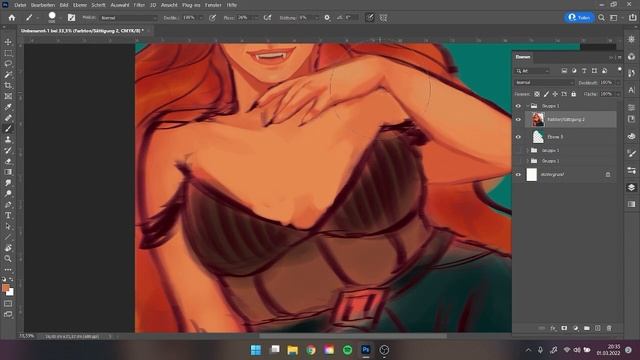Select the Frame tool
The width and height of the screenshot is (640, 360).
[x=8, y=96]
